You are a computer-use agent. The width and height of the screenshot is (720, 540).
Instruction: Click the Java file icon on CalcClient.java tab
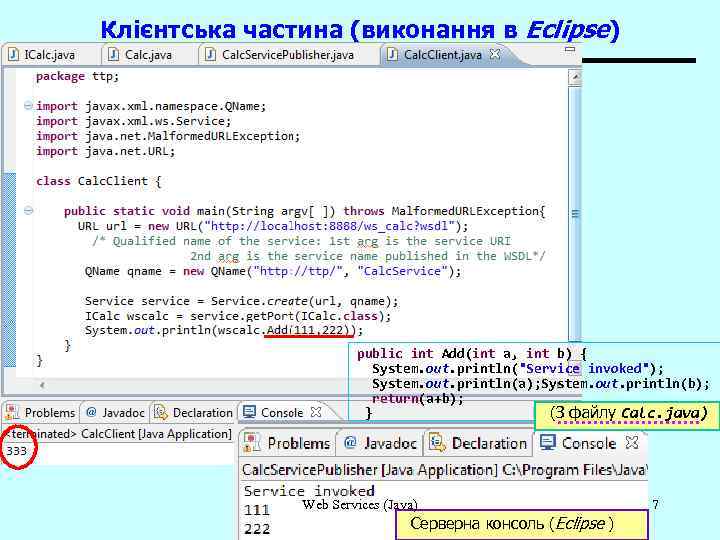point(392,54)
